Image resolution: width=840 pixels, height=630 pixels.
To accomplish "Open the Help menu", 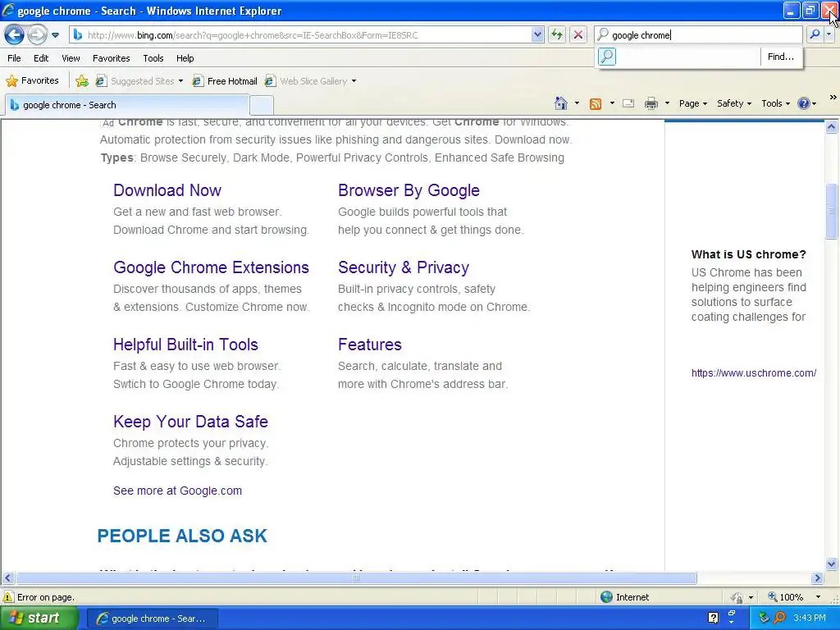I will point(185,58).
